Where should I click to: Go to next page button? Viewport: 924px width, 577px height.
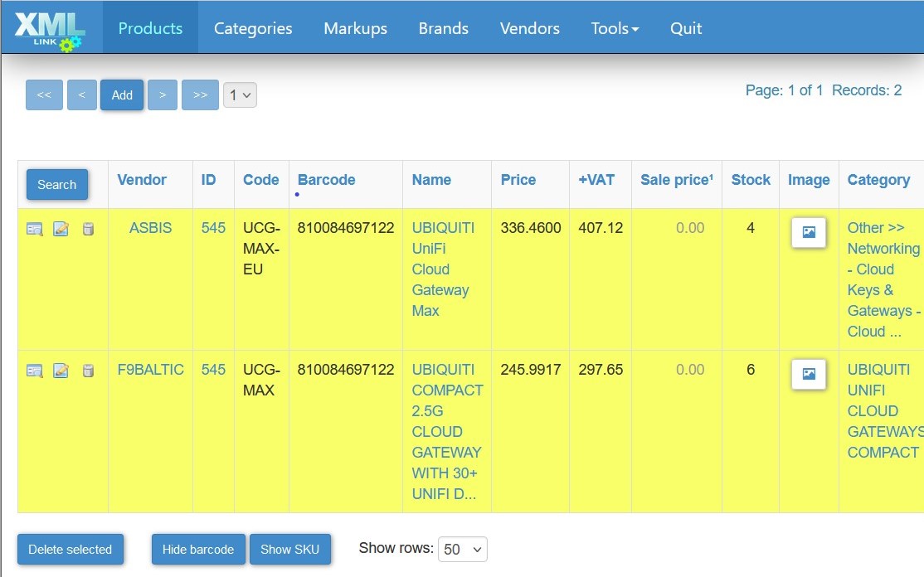[163, 95]
